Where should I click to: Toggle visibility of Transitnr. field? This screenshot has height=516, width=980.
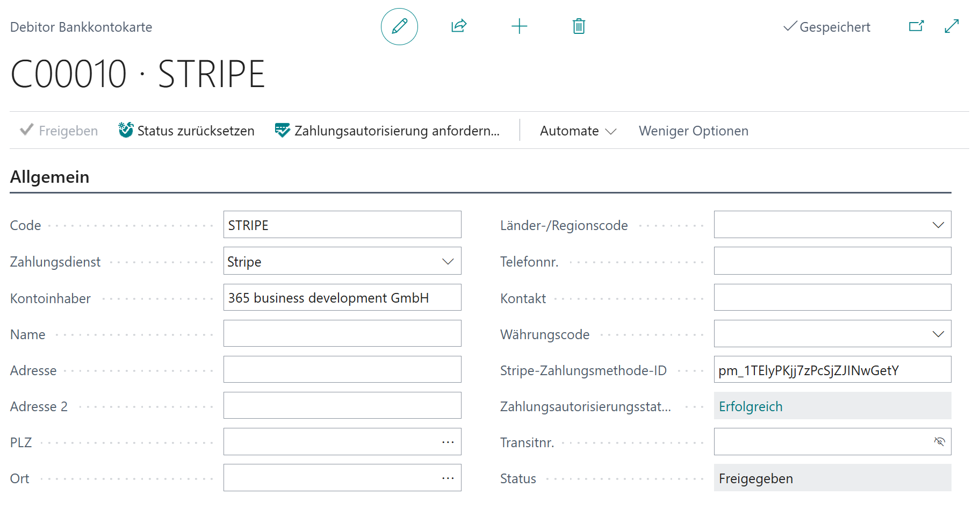tap(939, 442)
